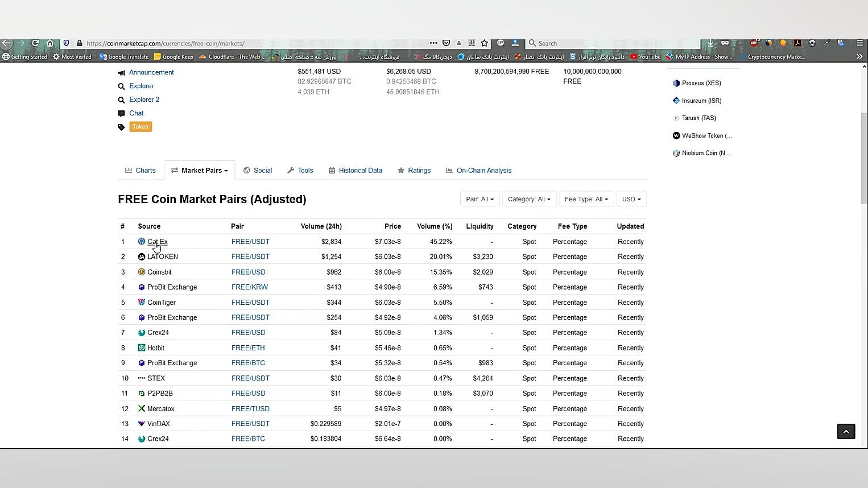Open the Getting Started bookmark
This screenshot has height=488, width=868.
(x=24, y=57)
